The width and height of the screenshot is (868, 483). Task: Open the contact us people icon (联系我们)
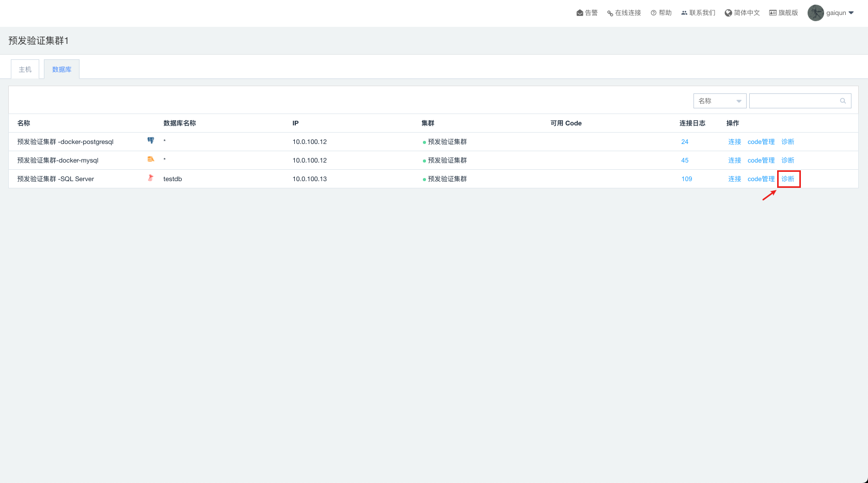coord(684,13)
